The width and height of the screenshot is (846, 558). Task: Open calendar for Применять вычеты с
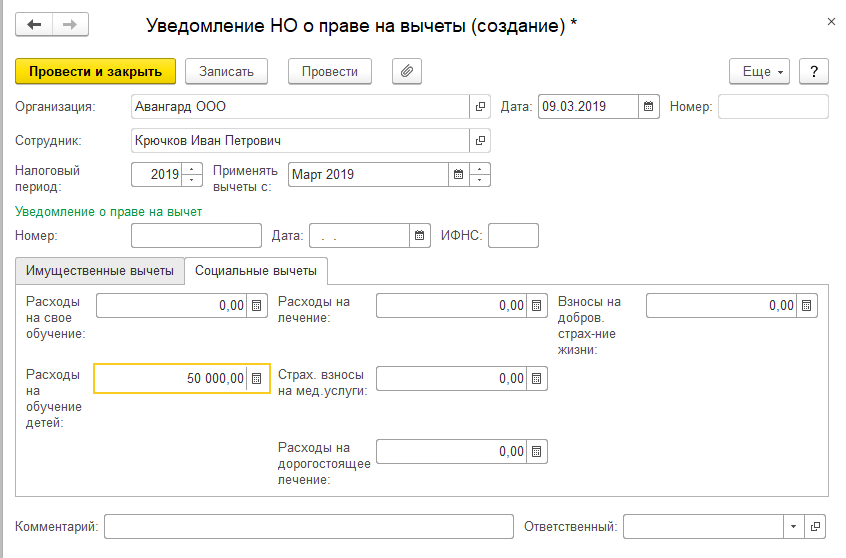point(459,175)
